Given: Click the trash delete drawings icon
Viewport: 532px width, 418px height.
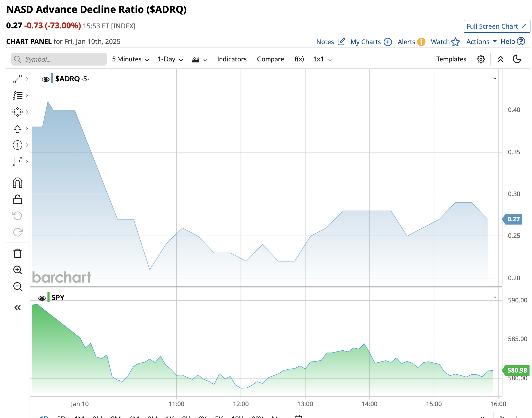Looking at the screenshot, I should pyautogui.click(x=18, y=253).
